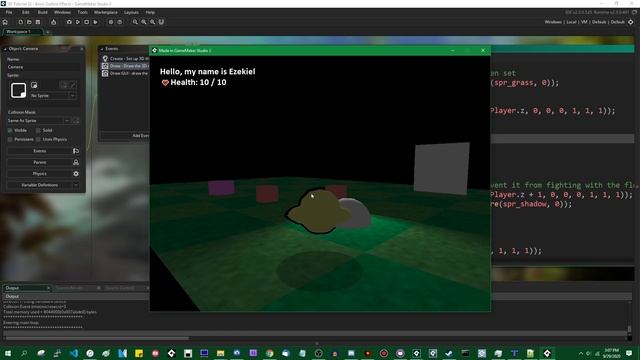Start the debugger from the toolbar

(x=69, y=22)
